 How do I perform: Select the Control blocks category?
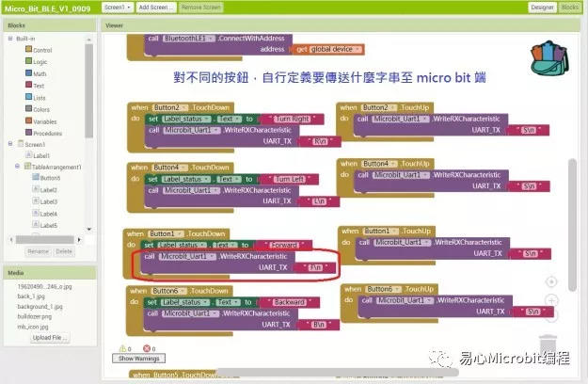click(42, 50)
